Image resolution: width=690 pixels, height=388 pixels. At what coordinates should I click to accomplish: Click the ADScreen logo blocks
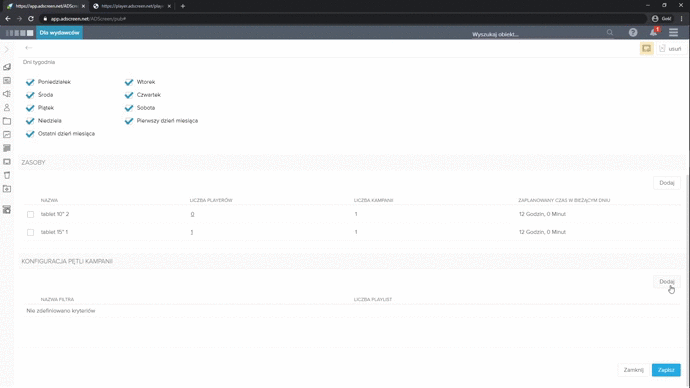[19, 33]
